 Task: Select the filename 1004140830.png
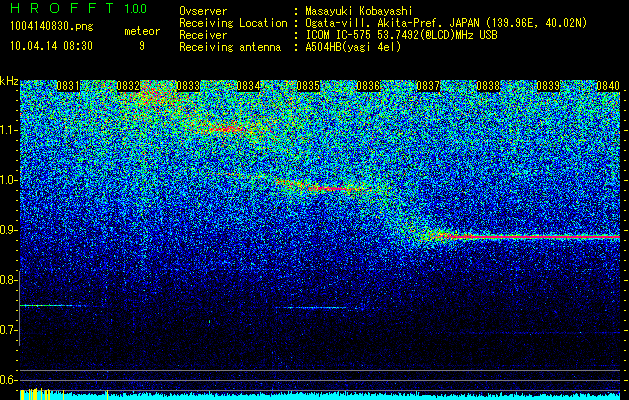click(x=51, y=27)
